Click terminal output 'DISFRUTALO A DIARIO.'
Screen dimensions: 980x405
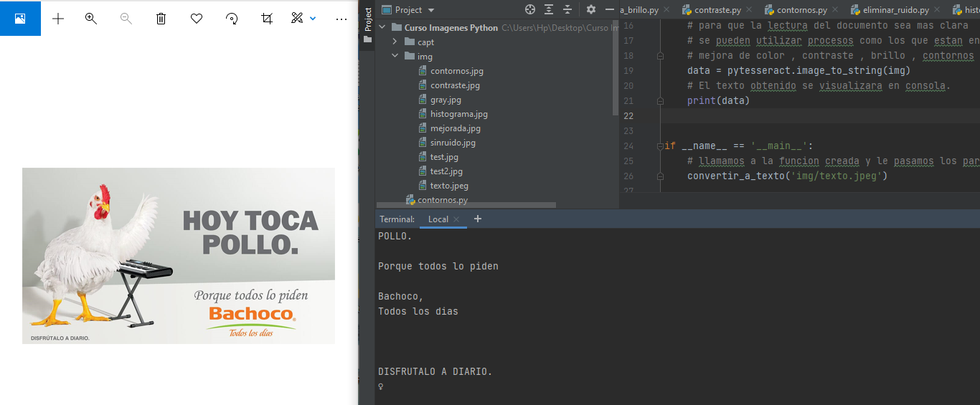coord(435,371)
